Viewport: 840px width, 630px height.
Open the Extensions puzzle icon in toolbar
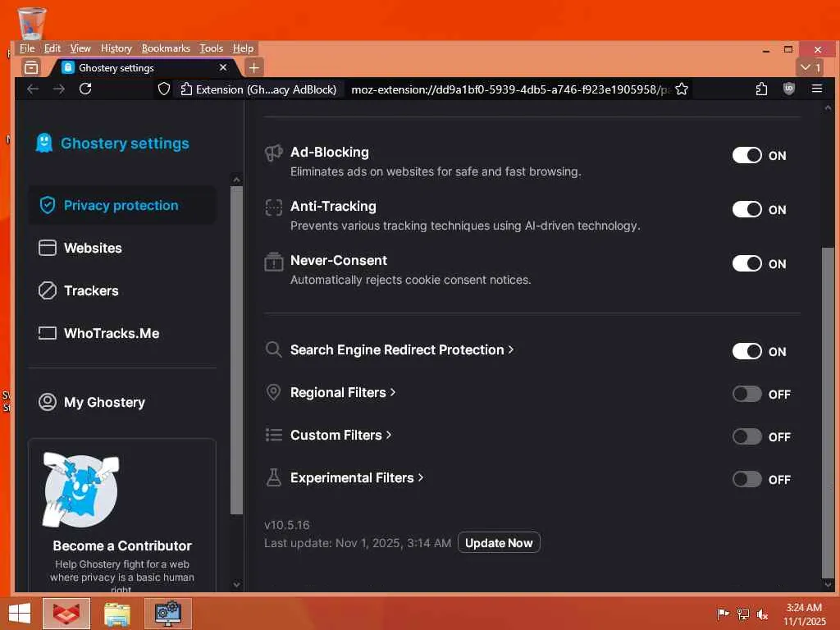click(x=761, y=89)
